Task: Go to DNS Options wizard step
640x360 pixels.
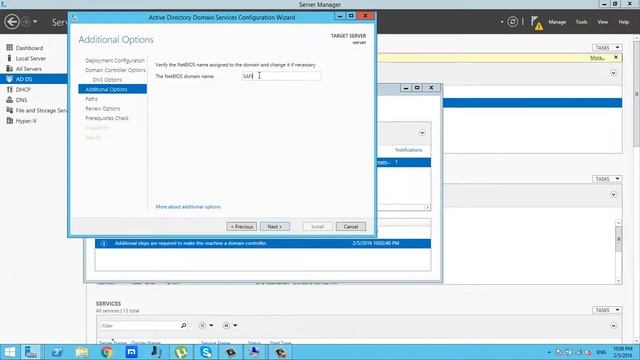Action: pyautogui.click(x=107, y=80)
